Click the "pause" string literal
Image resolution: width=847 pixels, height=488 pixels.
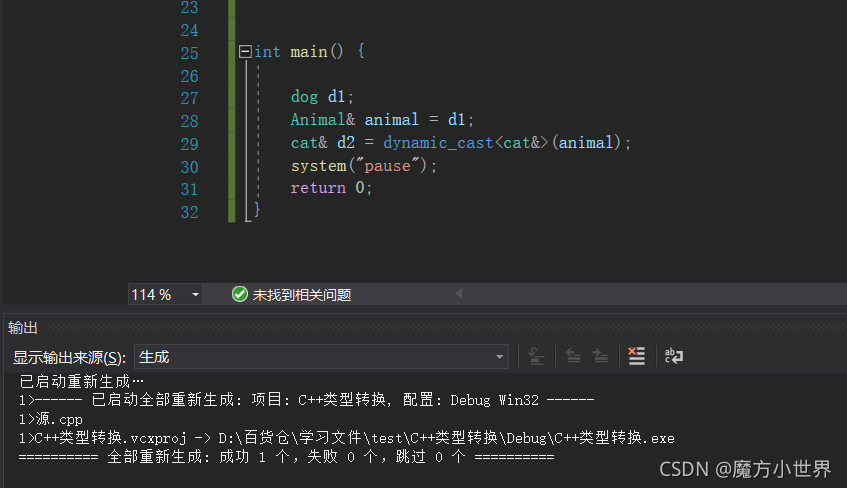[387, 165]
